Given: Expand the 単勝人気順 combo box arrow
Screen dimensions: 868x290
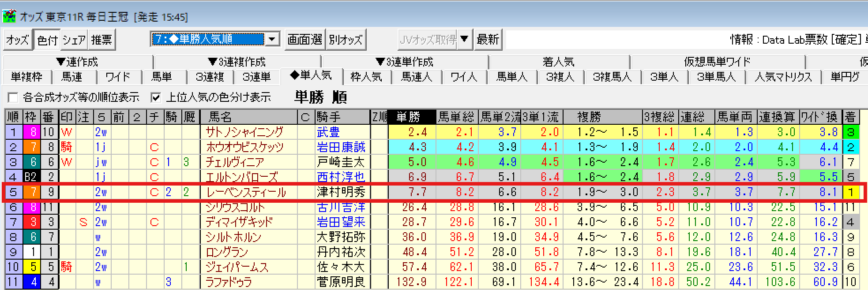Looking at the screenshot, I should click(272, 39).
